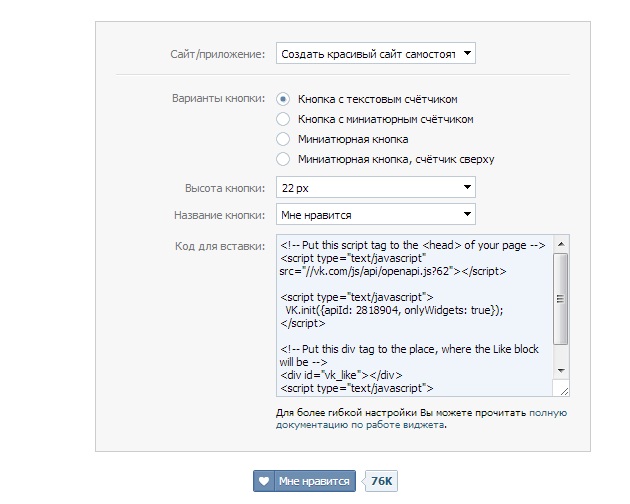
Task: Click the 76K like counter bubble
Action: [382, 481]
